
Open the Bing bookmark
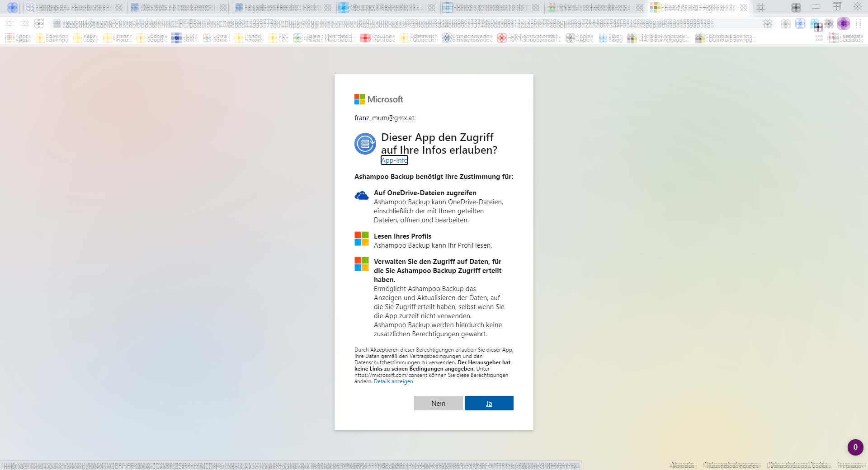(610, 38)
